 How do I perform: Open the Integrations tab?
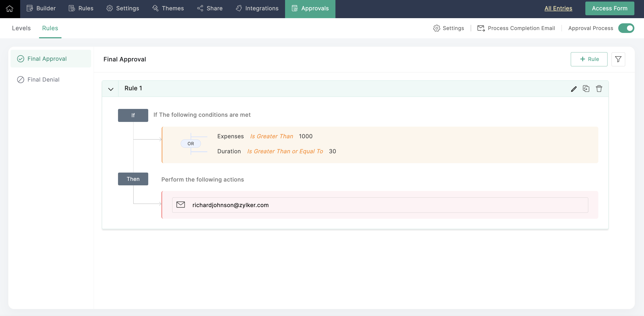pyautogui.click(x=257, y=9)
